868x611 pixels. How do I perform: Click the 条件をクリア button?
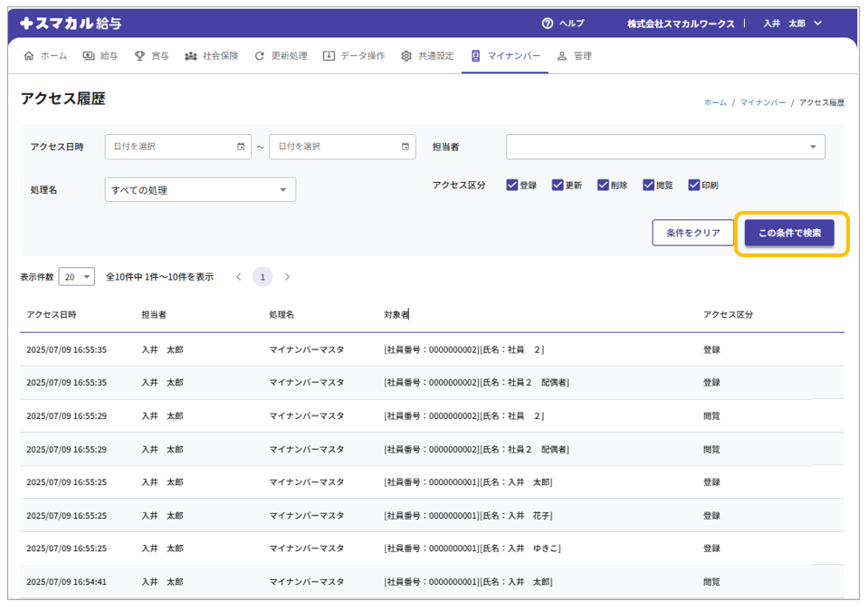(692, 233)
